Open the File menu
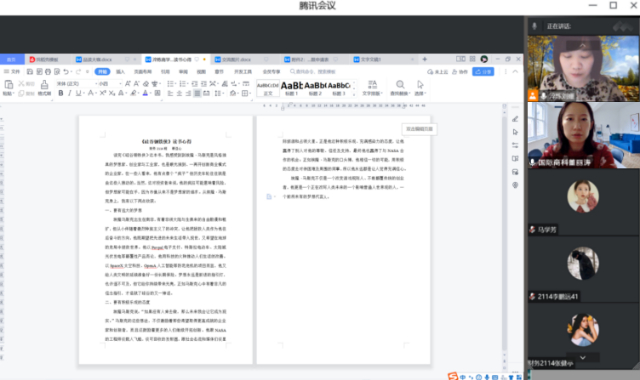This screenshot has height=380, width=640. click(x=12, y=71)
